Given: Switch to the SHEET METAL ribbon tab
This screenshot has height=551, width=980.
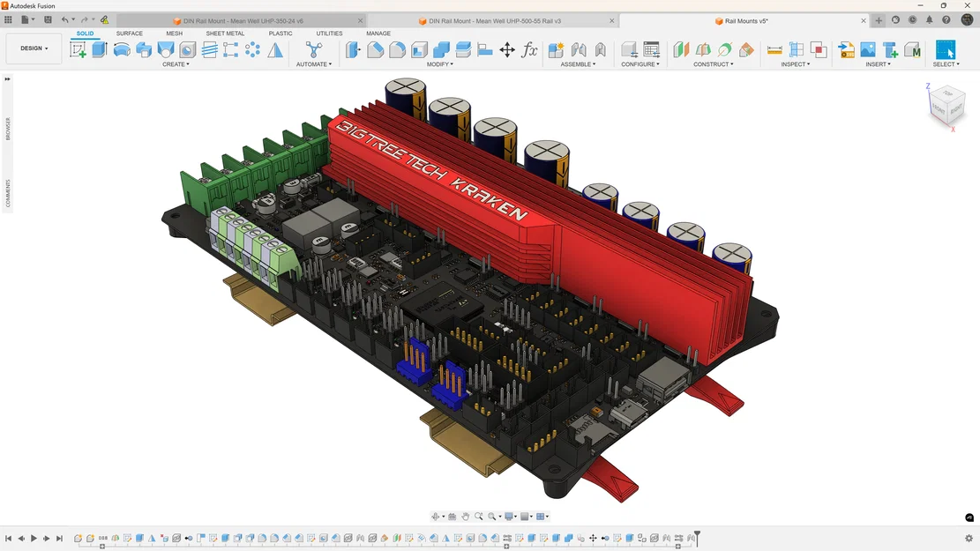Looking at the screenshot, I should click(x=225, y=34).
